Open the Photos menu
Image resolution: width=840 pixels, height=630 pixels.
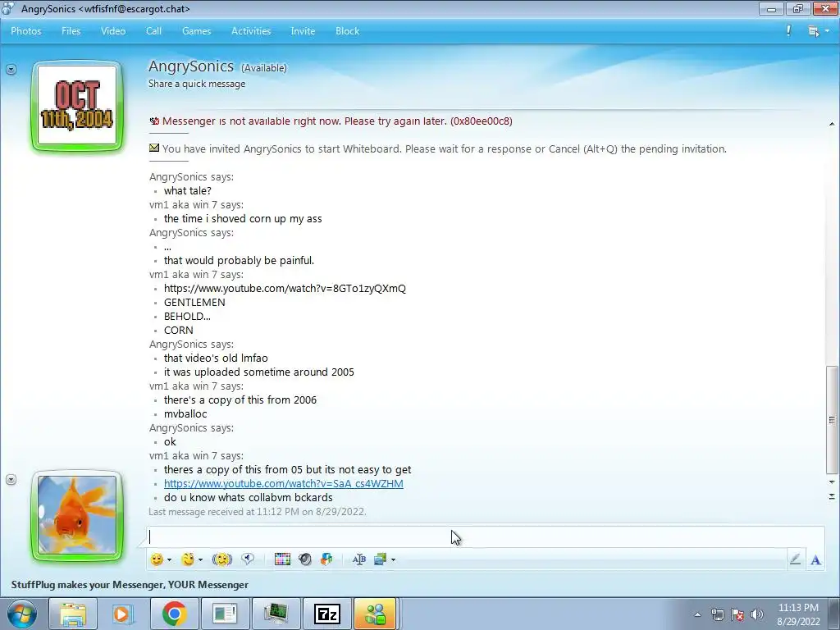click(x=26, y=31)
